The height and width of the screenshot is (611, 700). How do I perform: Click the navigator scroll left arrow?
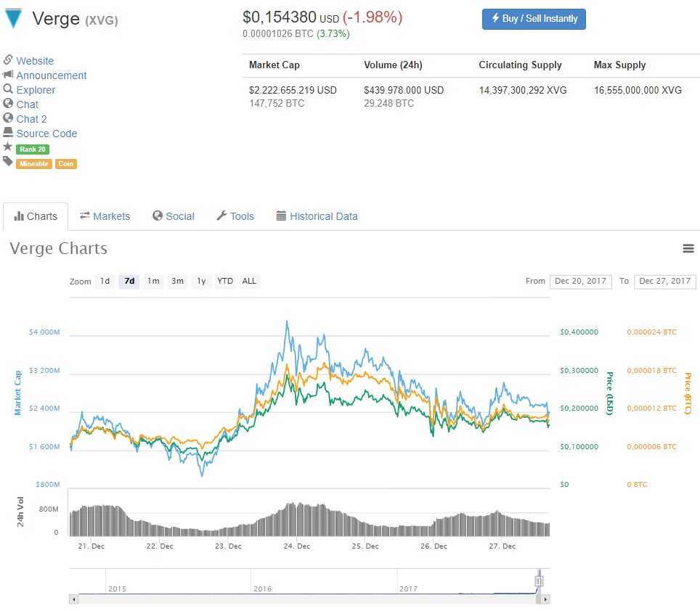(x=74, y=599)
